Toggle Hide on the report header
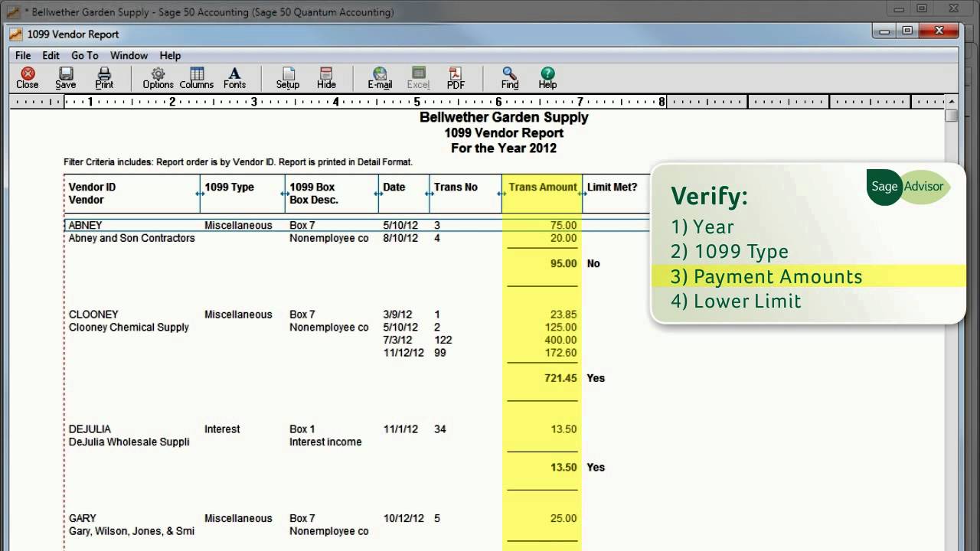Screen dimensions: 980x551 click(x=326, y=77)
